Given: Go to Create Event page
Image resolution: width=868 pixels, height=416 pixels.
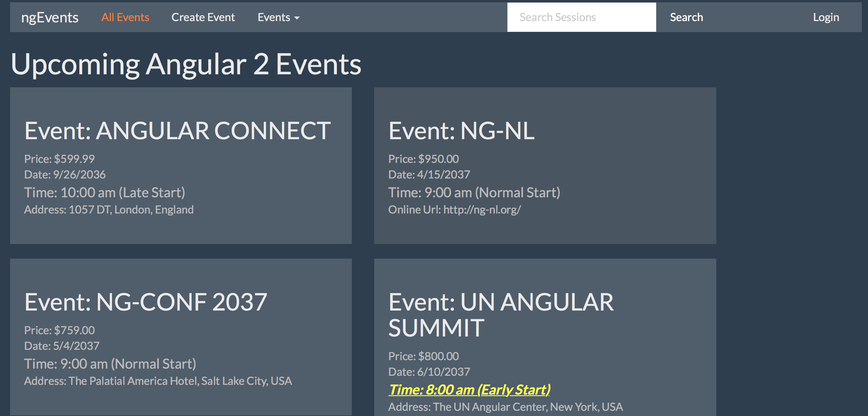Looking at the screenshot, I should pos(203,17).
